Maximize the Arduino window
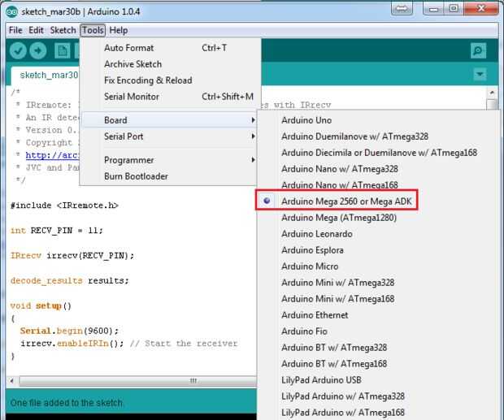The width and height of the screenshot is (504, 420). click(x=454, y=9)
